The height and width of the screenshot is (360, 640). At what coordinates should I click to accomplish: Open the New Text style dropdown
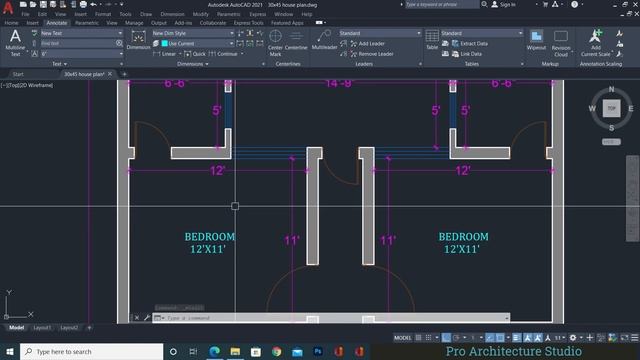point(82,33)
